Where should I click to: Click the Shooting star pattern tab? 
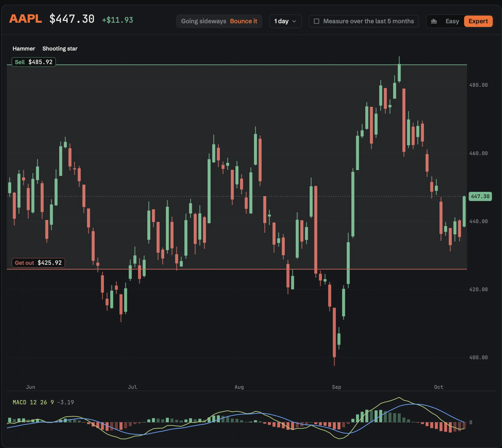click(x=60, y=49)
